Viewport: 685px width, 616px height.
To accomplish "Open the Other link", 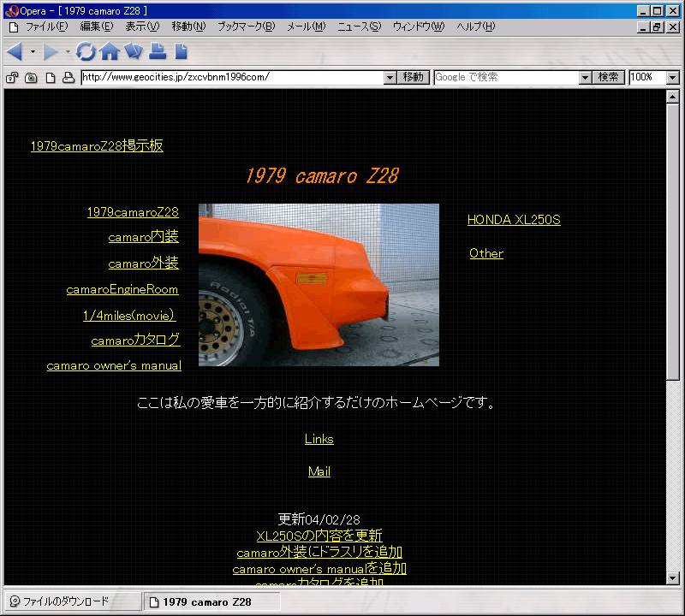I will (486, 253).
